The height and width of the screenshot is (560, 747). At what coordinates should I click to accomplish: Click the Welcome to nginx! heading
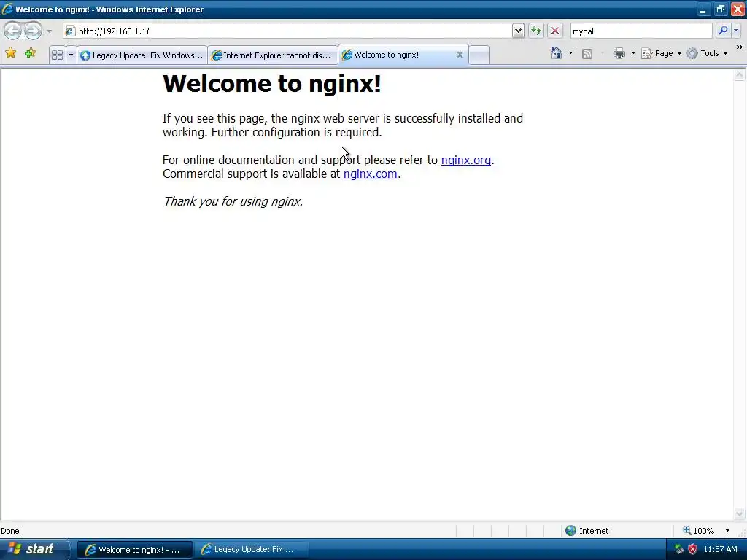[x=272, y=84]
